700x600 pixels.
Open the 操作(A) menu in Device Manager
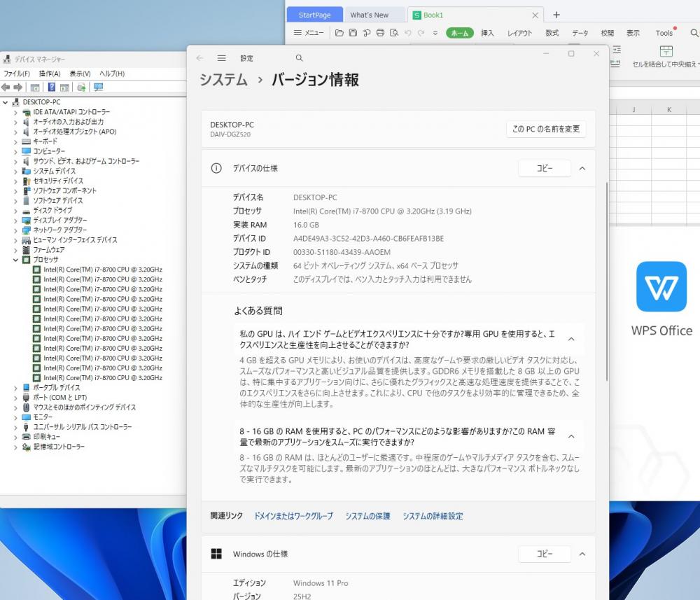[49, 74]
